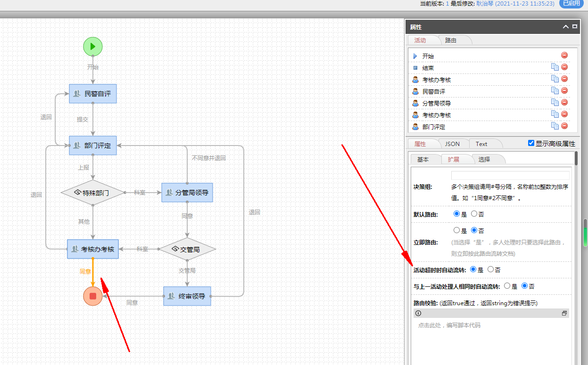
Task: Set 与上一活动处理人相同时自动流转 to 是
Action: point(507,285)
